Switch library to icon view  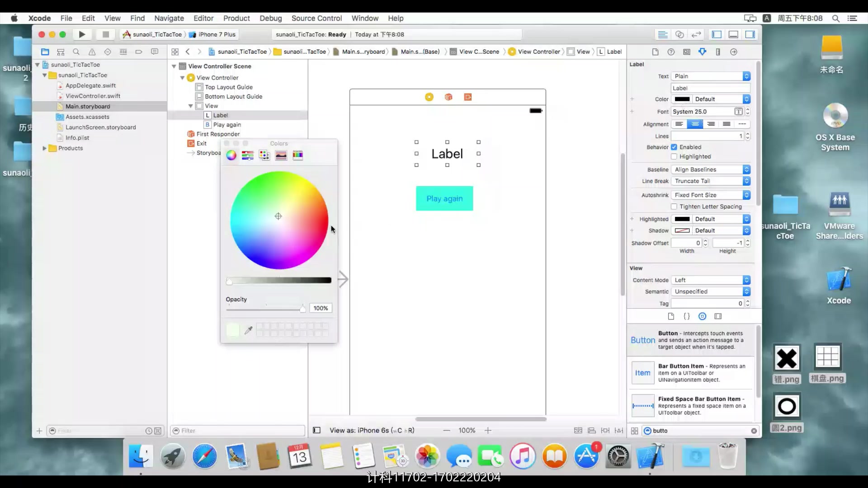(x=634, y=431)
